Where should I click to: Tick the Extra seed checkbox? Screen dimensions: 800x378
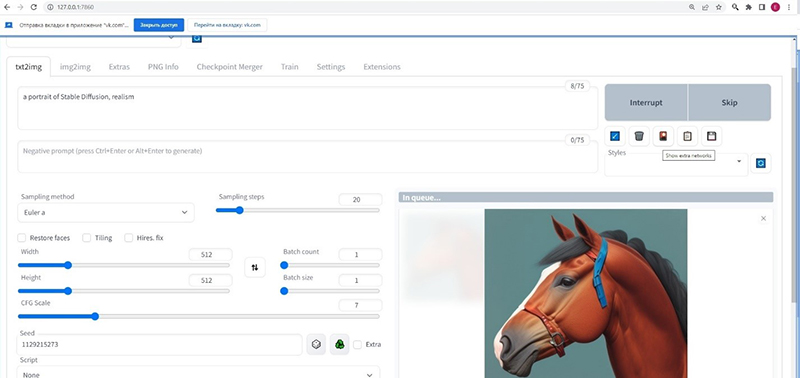click(x=357, y=344)
